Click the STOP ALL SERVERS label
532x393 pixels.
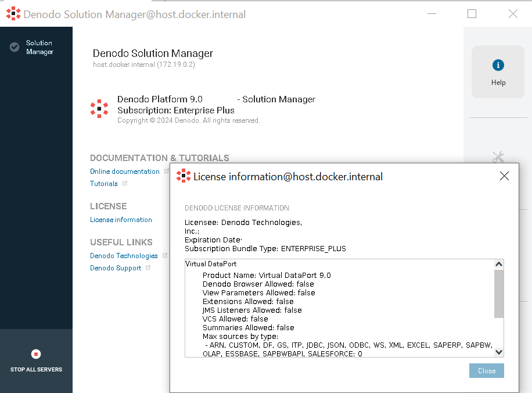pos(36,370)
